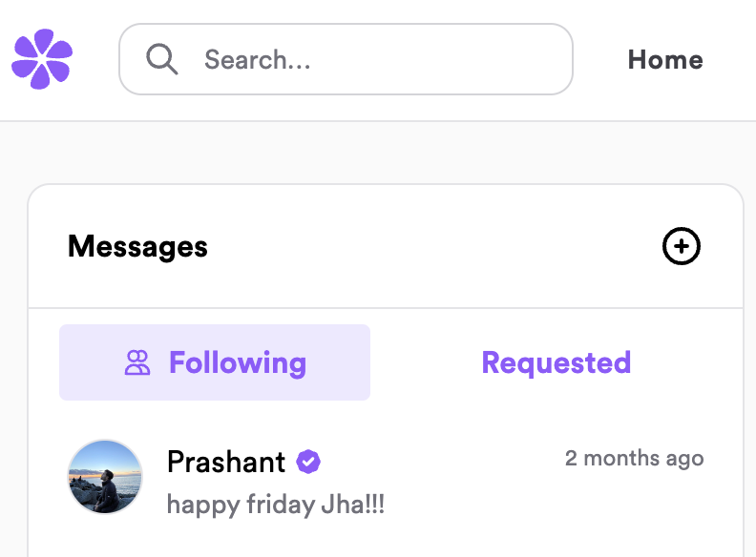
Task: Click the name Prashant in the conversation
Action: point(226,463)
